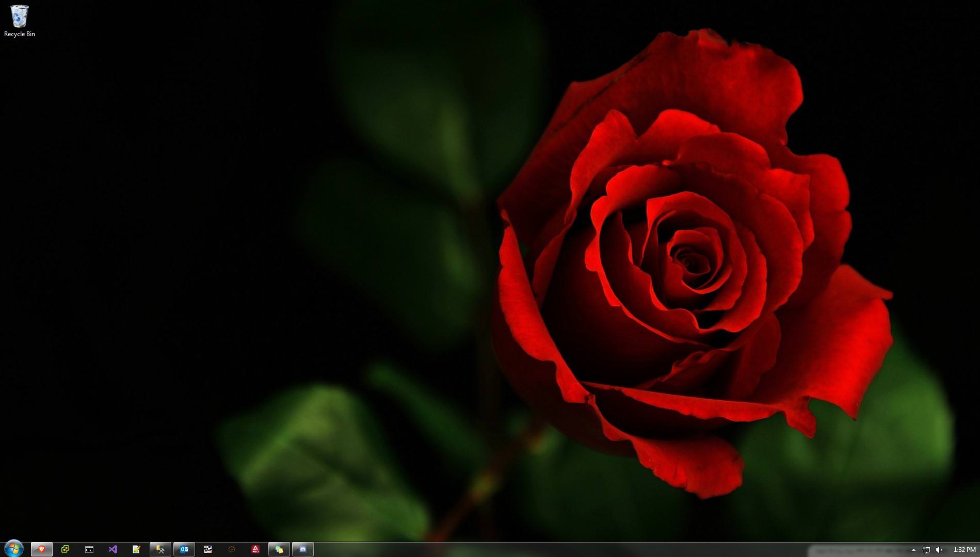980x557 pixels.
Task: Click the Recycle Bin label text
Action: click(x=20, y=34)
